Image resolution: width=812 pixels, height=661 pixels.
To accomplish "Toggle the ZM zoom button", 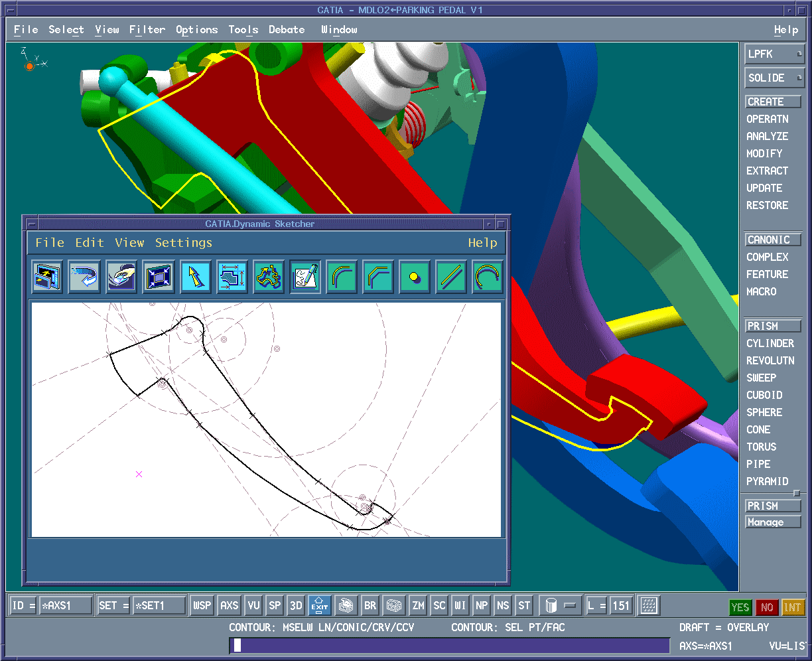I will click(418, 605).
